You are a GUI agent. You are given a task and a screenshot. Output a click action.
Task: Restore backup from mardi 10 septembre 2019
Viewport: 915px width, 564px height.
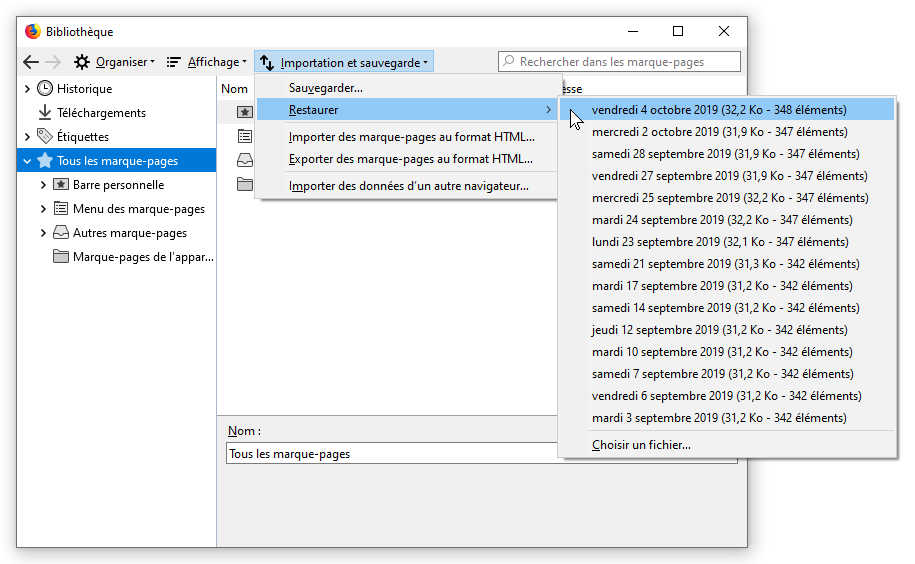[727, 352]
